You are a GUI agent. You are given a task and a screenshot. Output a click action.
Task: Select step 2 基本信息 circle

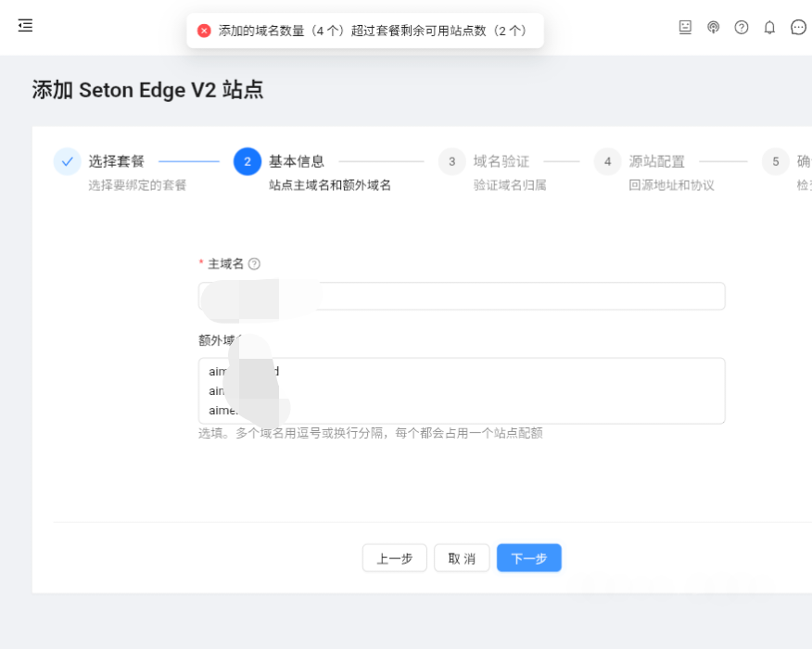pyautogui.click(x=247, y=161)
